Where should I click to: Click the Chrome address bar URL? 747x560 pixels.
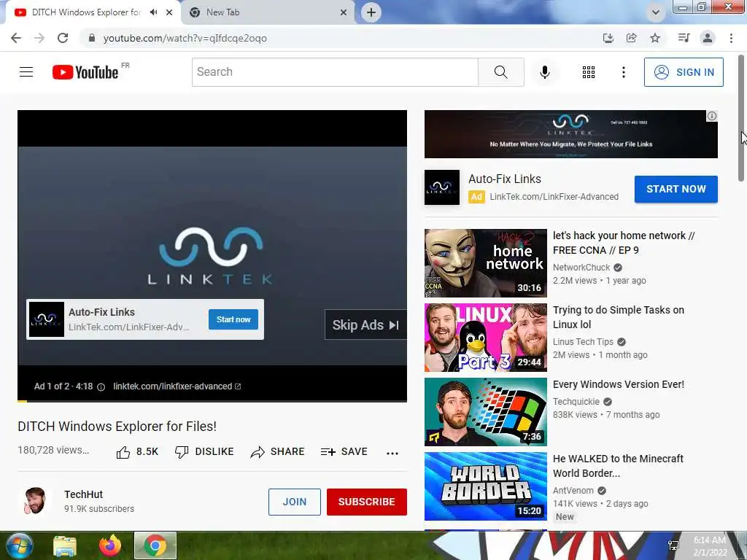point(185,38)
